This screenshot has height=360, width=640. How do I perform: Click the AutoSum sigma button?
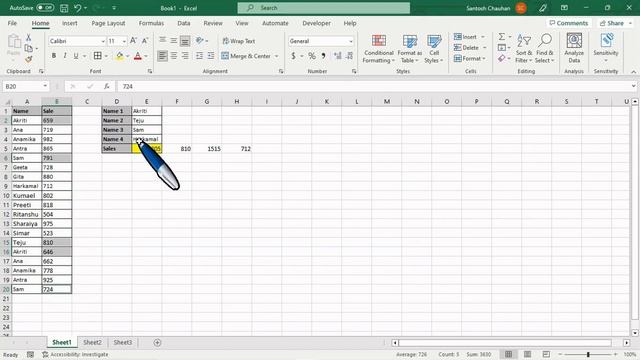click(x=501, y=37)
